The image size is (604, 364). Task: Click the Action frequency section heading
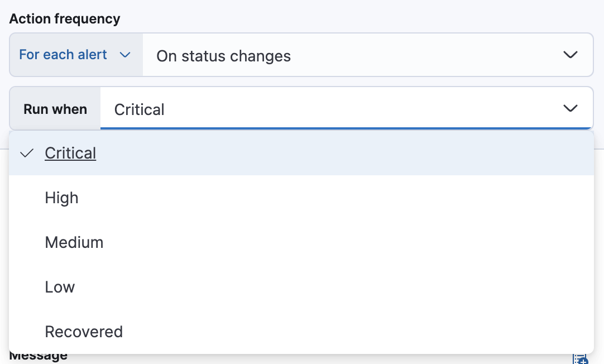[x=65, y=18]
